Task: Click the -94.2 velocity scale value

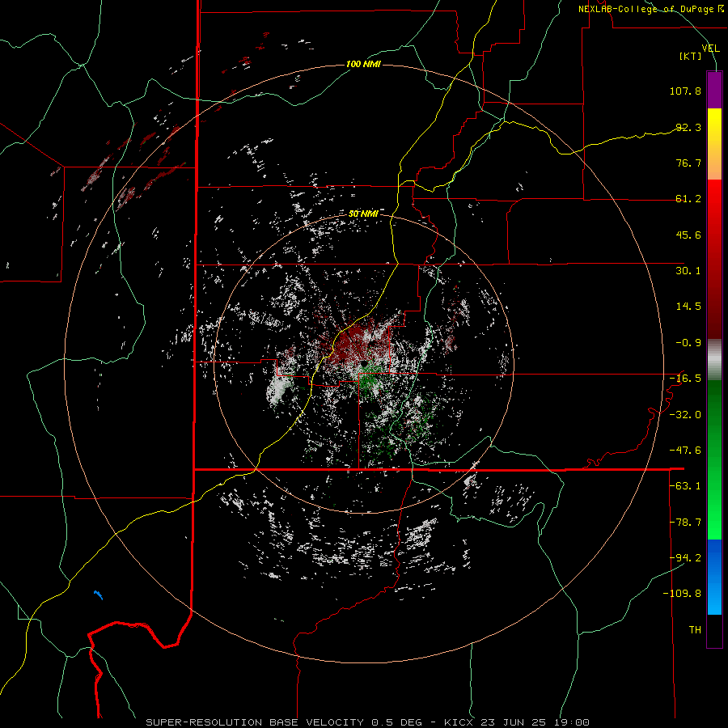Action: coord(685,558)
